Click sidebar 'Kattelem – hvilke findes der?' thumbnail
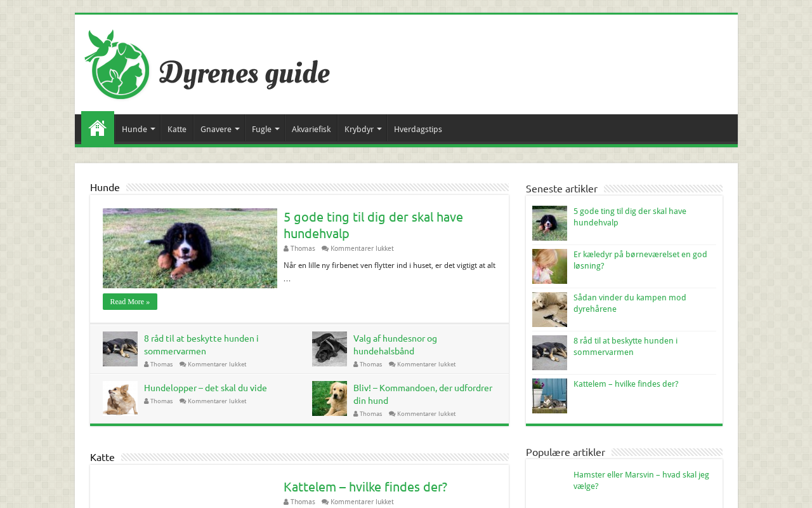 click(549, 396)
